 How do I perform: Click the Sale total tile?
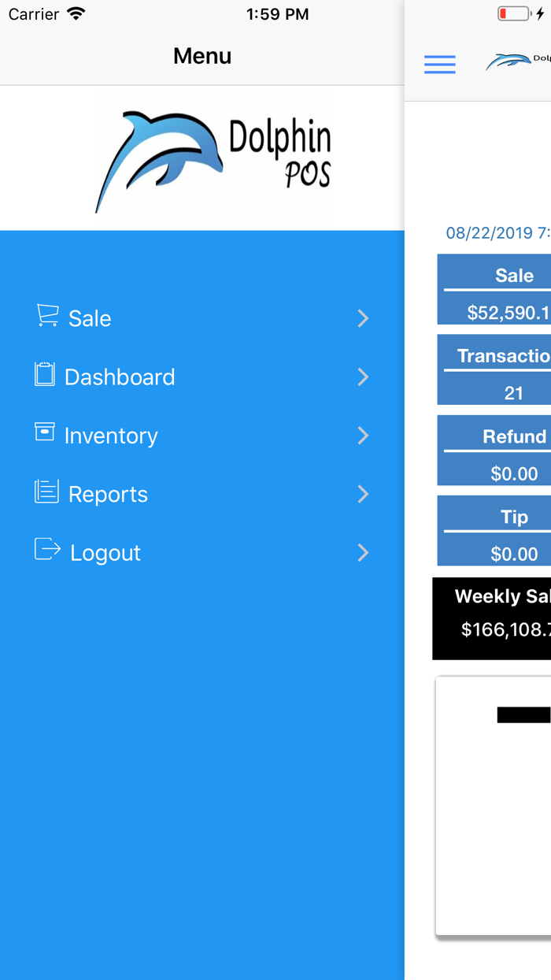point(504,288)
